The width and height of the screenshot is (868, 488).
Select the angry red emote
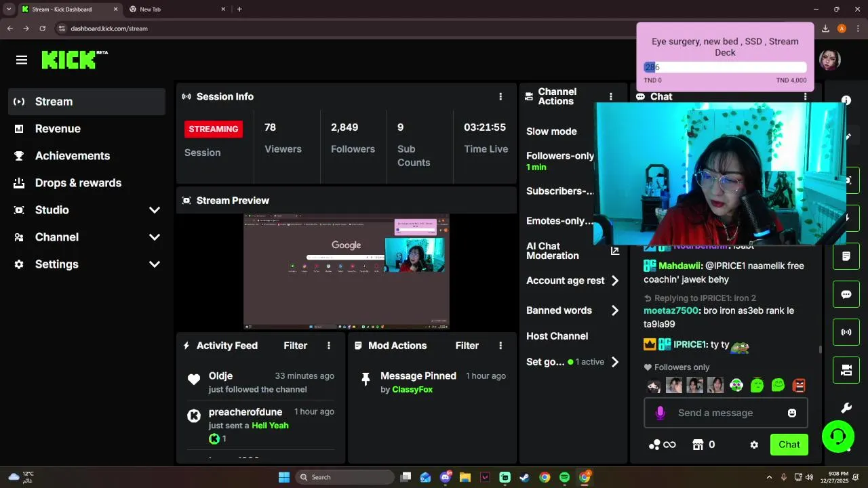pyautogui.click(x=799, y=385)
